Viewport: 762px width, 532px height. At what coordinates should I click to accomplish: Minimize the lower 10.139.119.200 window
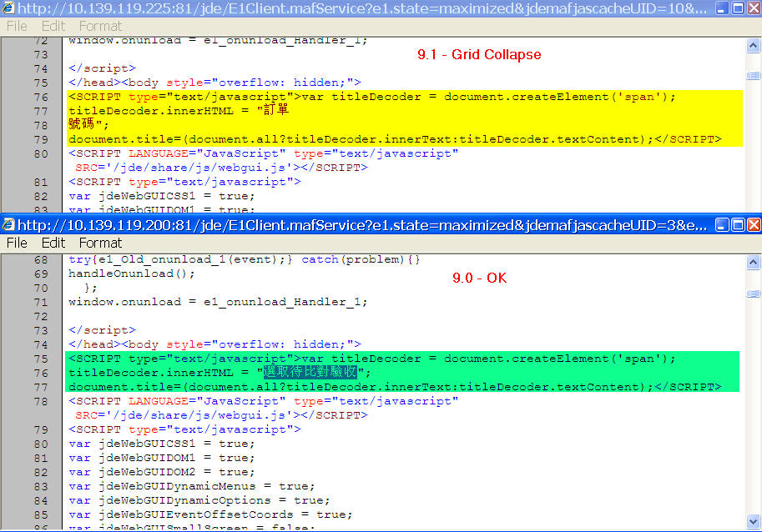(x=722, y=224)
